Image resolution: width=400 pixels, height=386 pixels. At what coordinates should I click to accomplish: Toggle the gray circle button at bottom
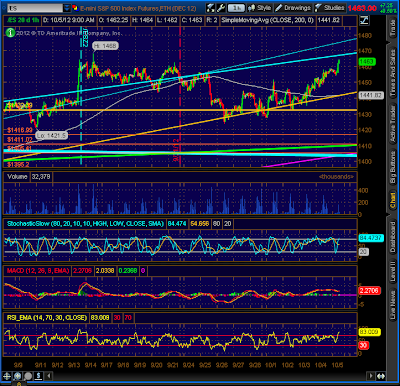coord(28,376)
